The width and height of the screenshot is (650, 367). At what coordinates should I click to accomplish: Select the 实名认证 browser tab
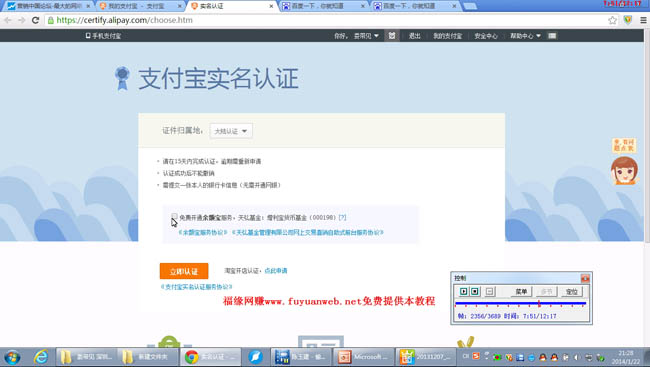point(232,6)
